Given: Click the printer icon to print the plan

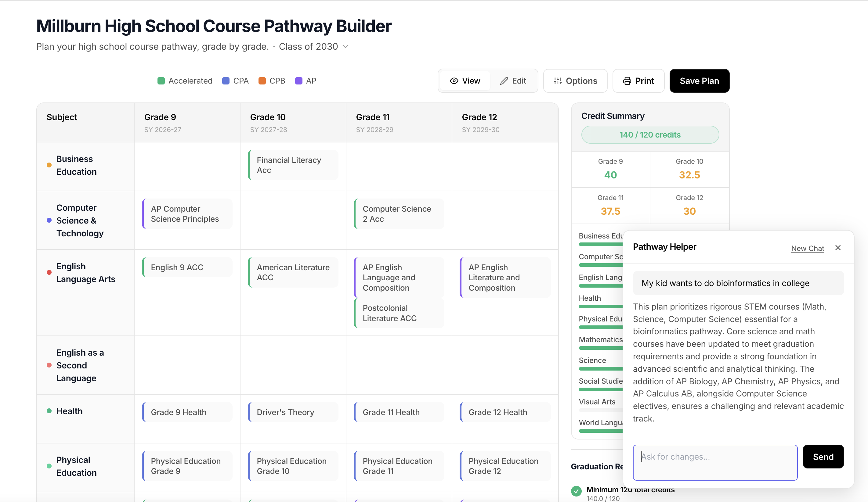Looking at the screenshot, I should pos(627,81).
